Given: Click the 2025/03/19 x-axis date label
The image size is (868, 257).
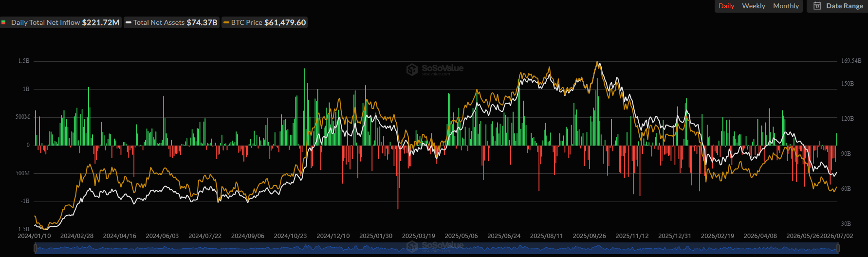Looking at the screenshot, I should tap(419, 236).
